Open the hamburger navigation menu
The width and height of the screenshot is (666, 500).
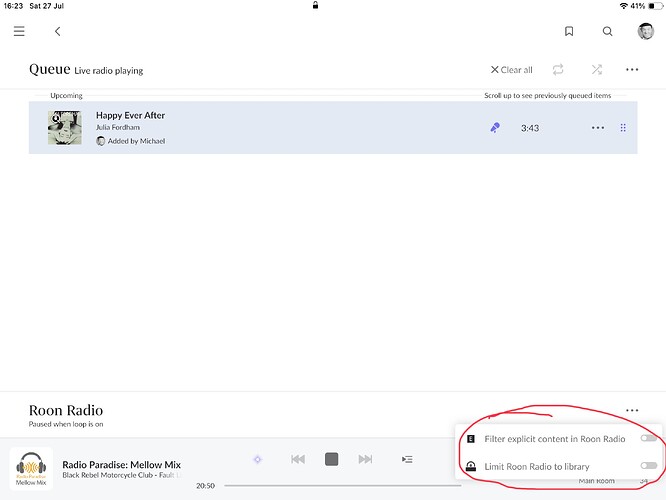19,31
